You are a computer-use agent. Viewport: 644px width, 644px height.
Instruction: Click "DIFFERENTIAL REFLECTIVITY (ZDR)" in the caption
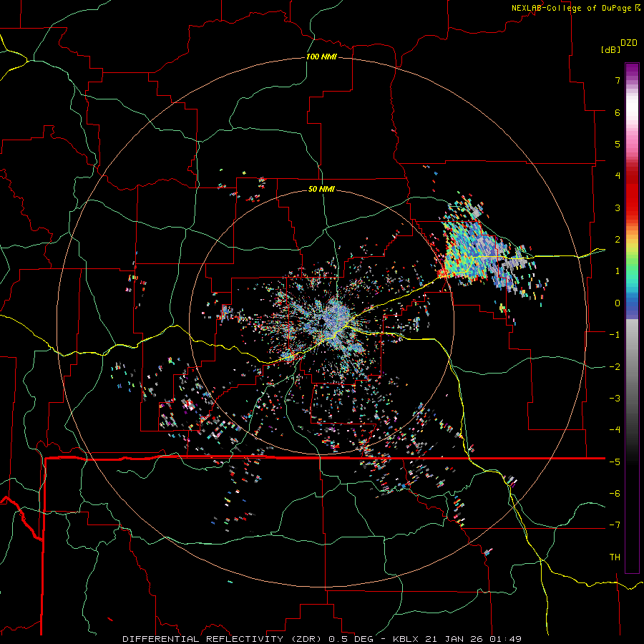click(x=224, y=639)
